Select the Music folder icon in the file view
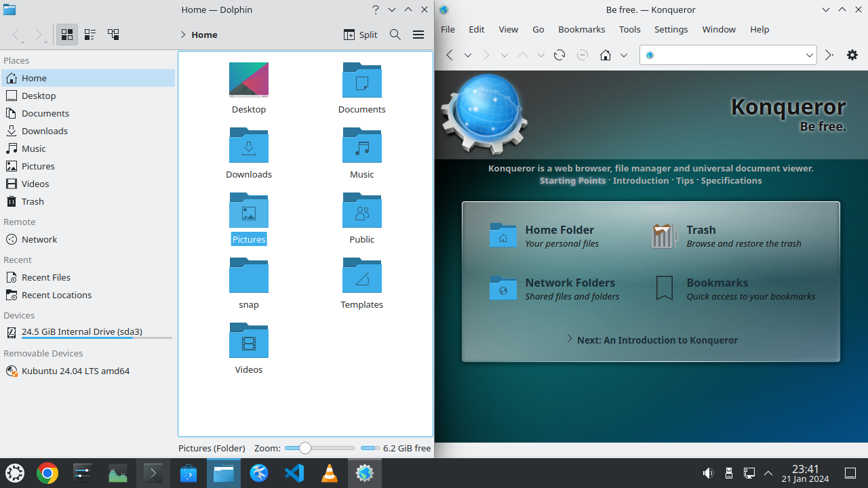This screenshot has height=488, width=868. click(x=362, y=145)
